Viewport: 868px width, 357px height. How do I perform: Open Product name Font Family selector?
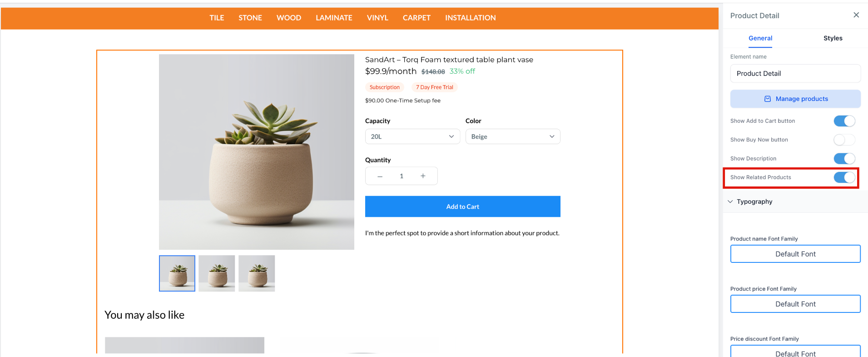[795, 254]
